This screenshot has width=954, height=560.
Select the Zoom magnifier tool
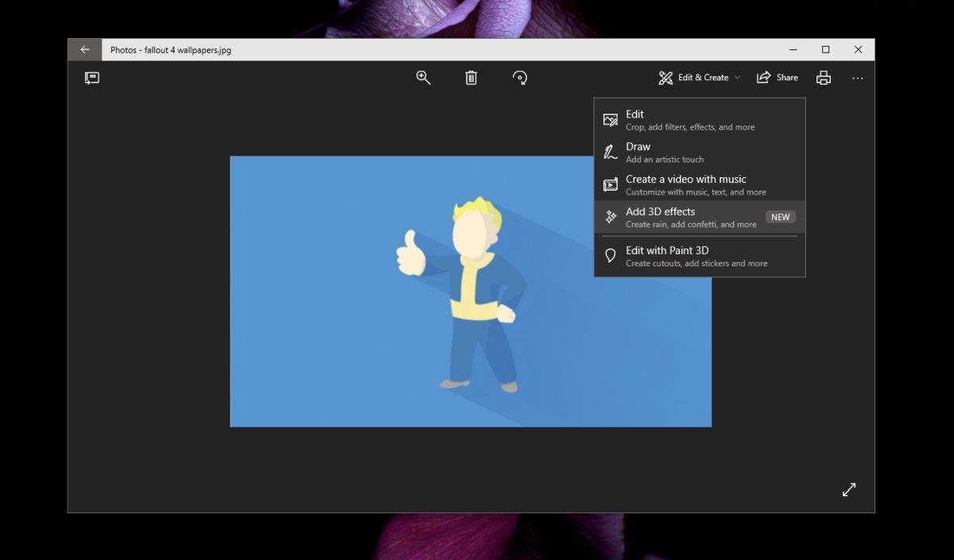click(423, 77)
